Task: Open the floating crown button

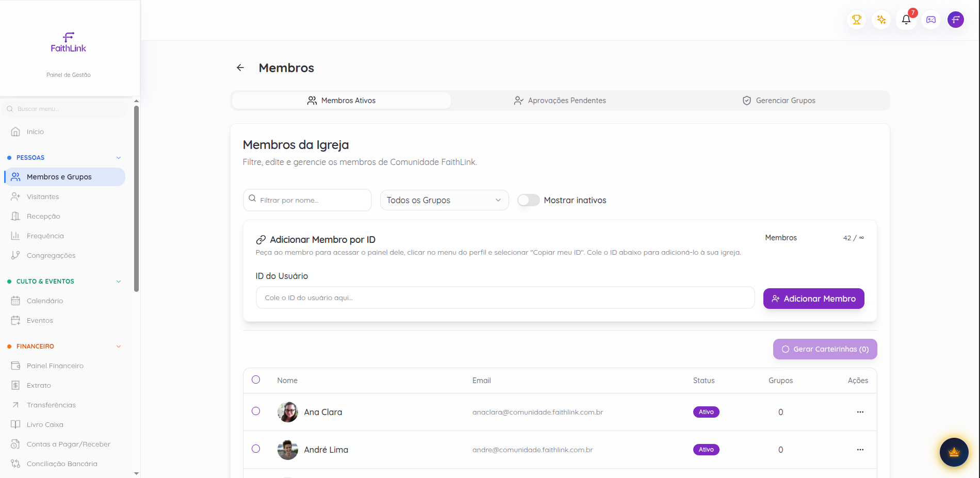Action: [954, 452]
